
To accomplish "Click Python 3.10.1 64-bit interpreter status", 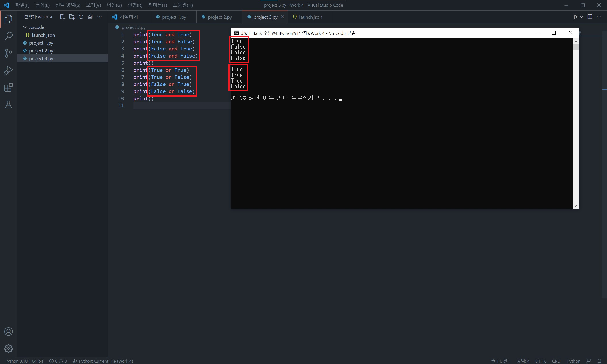I will [x=24, y=361].
